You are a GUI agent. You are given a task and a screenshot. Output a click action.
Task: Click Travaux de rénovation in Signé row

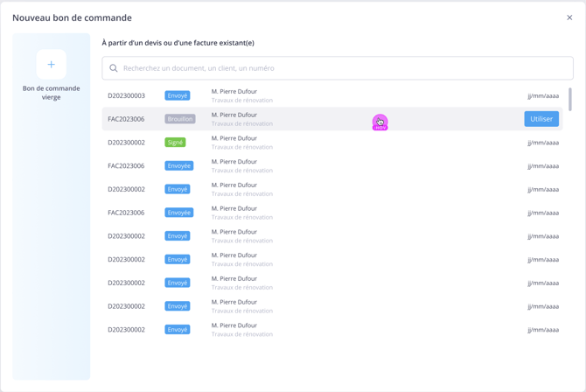point(242,147)
